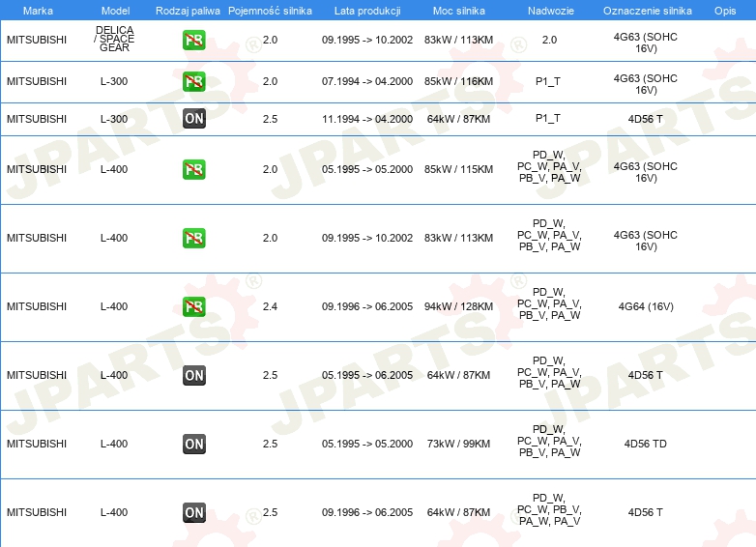Viewport: 756px width, 547px height.
Task: Click the Nadwozie column header
Action: pyautogui.click(x=551, y=11)
